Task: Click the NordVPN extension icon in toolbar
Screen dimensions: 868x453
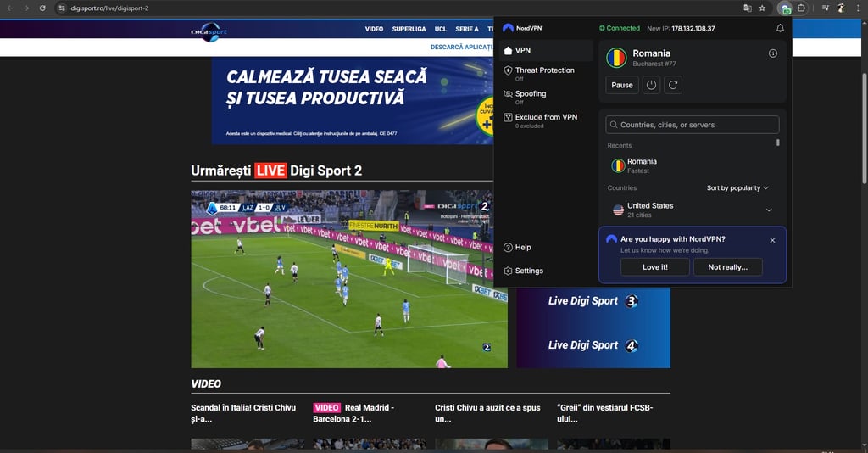Action: click(x=784, y=8)
